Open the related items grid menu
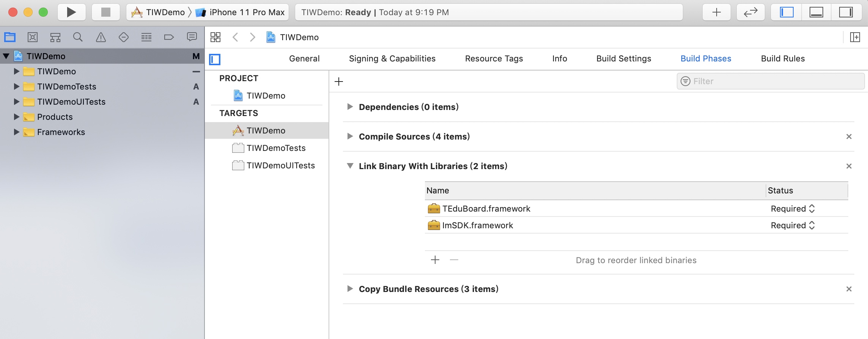Viewport: 868px width, 339px height. point(215,37)
